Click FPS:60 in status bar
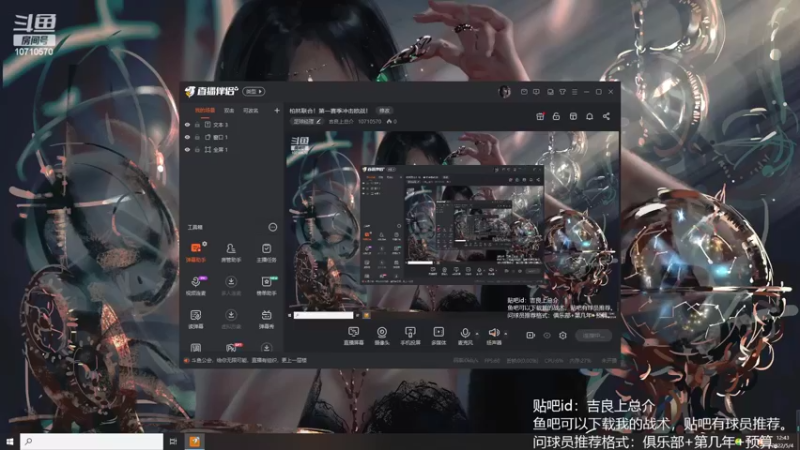Screen dimensions: 800x450 (x=492, y=360)
